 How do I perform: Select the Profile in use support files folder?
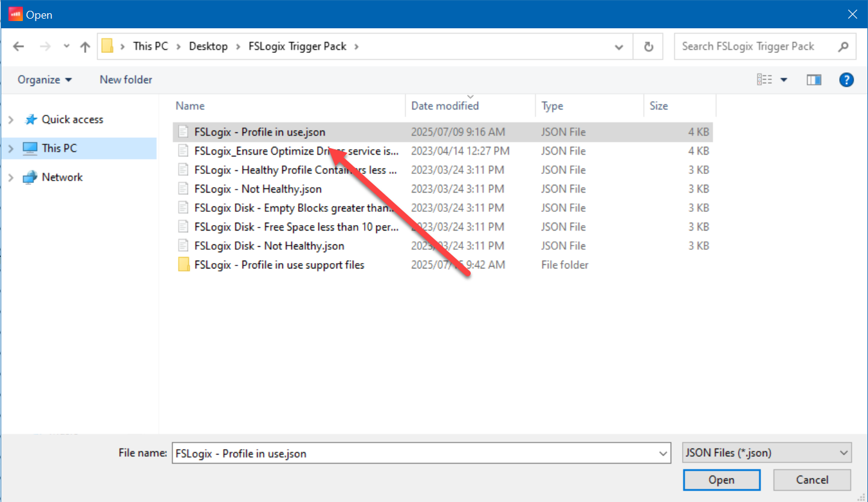442,265
